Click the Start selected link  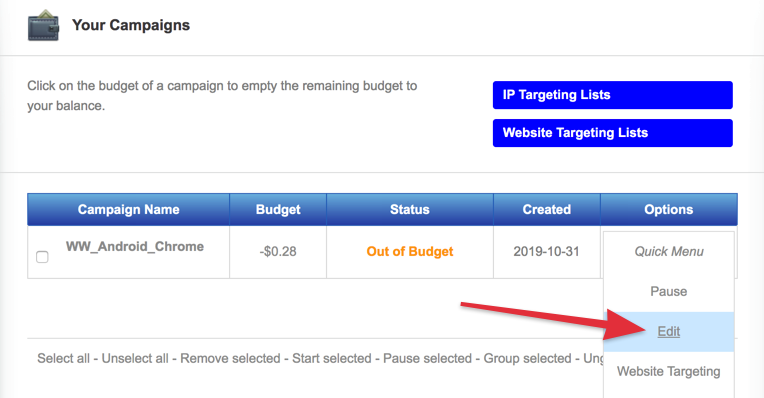331,359
